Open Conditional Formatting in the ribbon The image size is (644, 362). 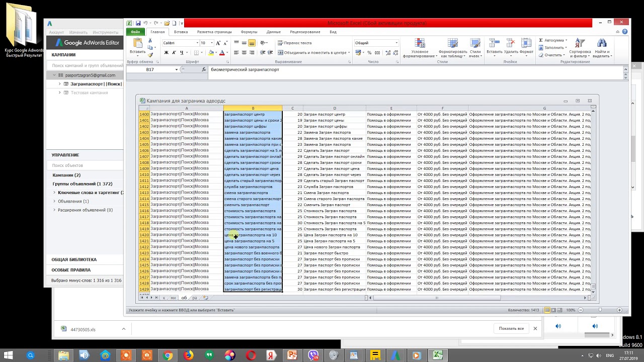pos(420,48)
